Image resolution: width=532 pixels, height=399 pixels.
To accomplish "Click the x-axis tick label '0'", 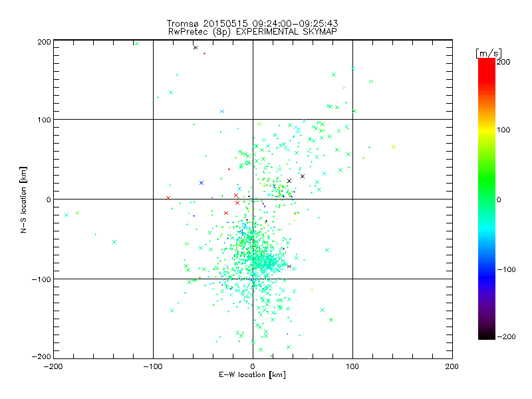I will (x=253, y=366).
